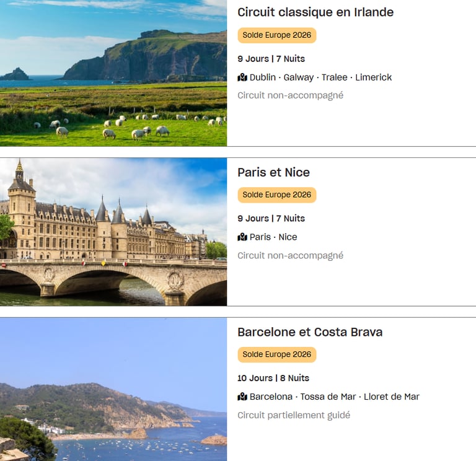Click the 10 Jours | 8 Nuits duration
Image resolution: width=476 pixels, height=461 pixels.
[273, 378]
